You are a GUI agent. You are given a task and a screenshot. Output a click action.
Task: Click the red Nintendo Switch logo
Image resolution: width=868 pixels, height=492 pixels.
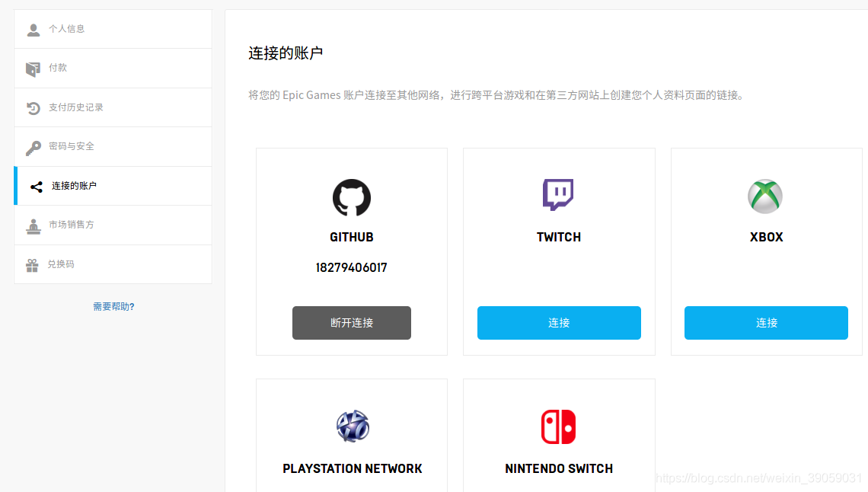point(559,427)
